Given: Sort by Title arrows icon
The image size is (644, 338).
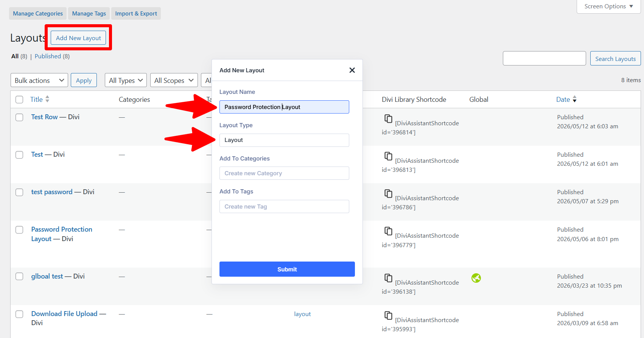Looking at the screenshot, I should (47, 99).
